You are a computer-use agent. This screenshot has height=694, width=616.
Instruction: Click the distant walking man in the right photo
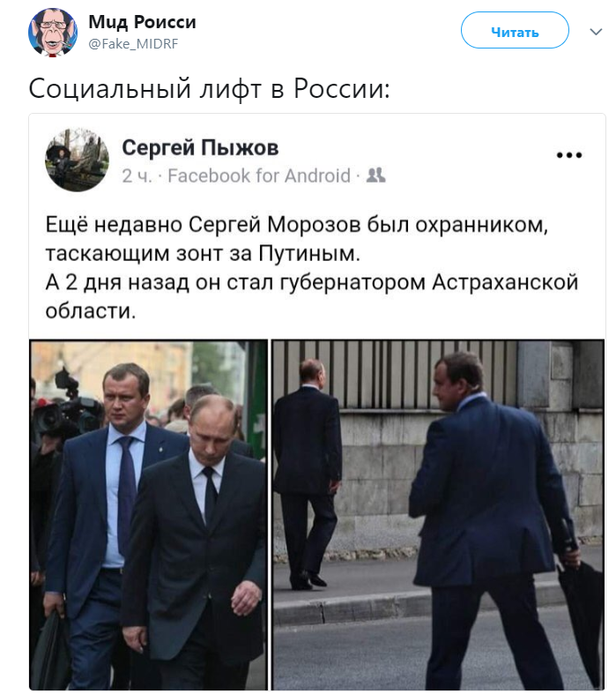coord(308,474)
